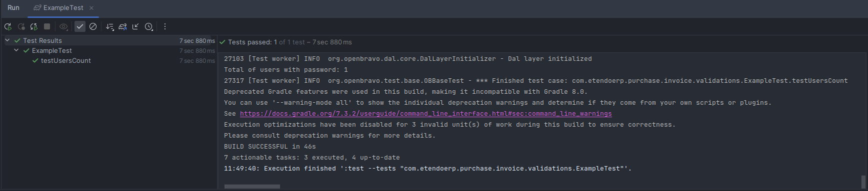
Task: Toggle Show Ignored tests icon
Action: click(93, 27)
